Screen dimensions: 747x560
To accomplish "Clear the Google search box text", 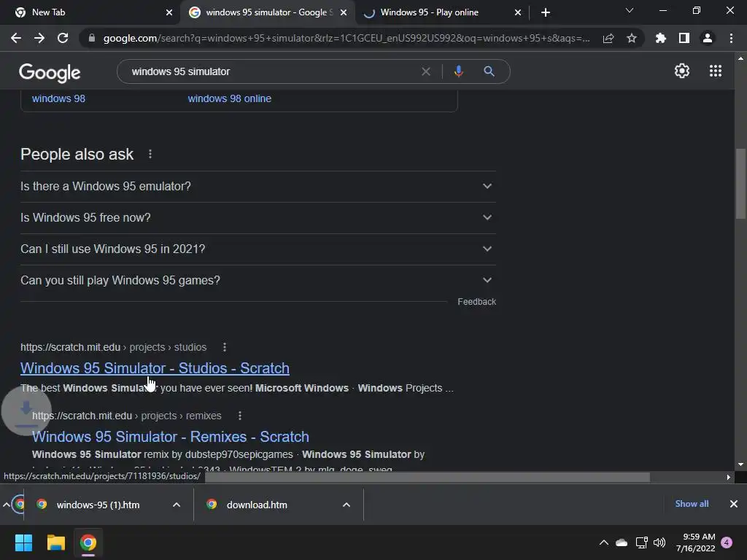I will (x=426, y=71).
